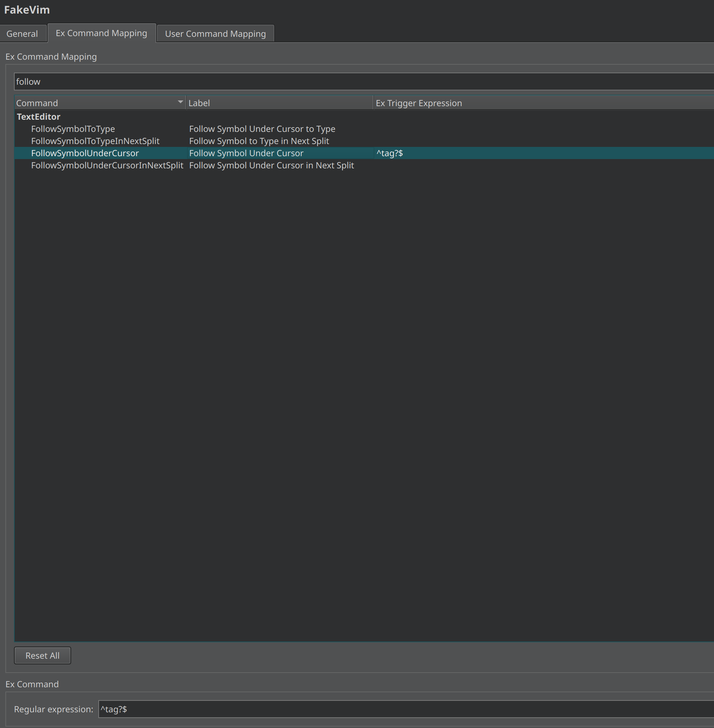Select the Ex Command Mapping tab
Image resolution: width=714 pixels, height=728 pixels.
(101, 33)
